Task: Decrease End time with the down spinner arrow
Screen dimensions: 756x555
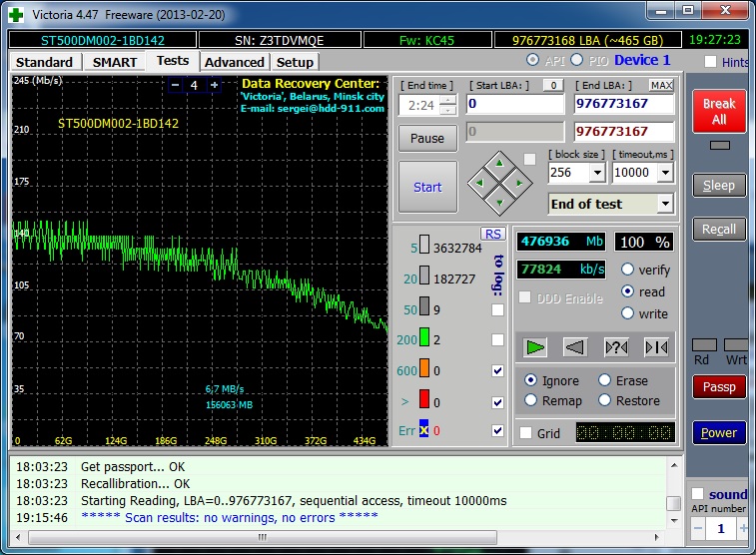Action: pos(448,111)
